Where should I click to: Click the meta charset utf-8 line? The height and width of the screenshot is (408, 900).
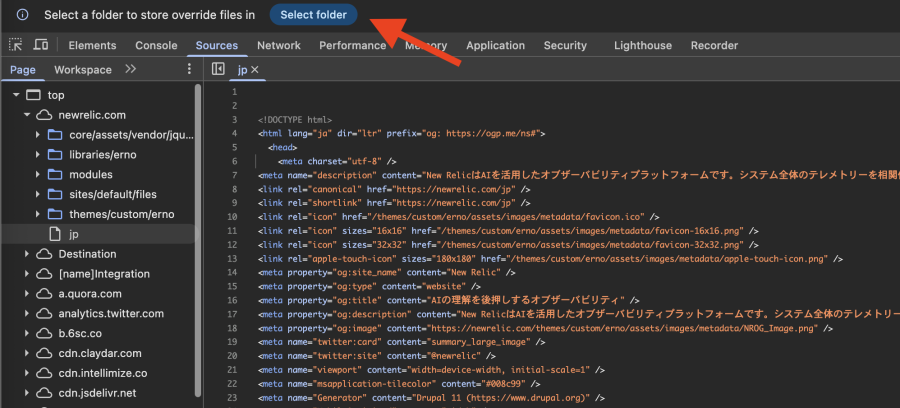coord(337,161)
